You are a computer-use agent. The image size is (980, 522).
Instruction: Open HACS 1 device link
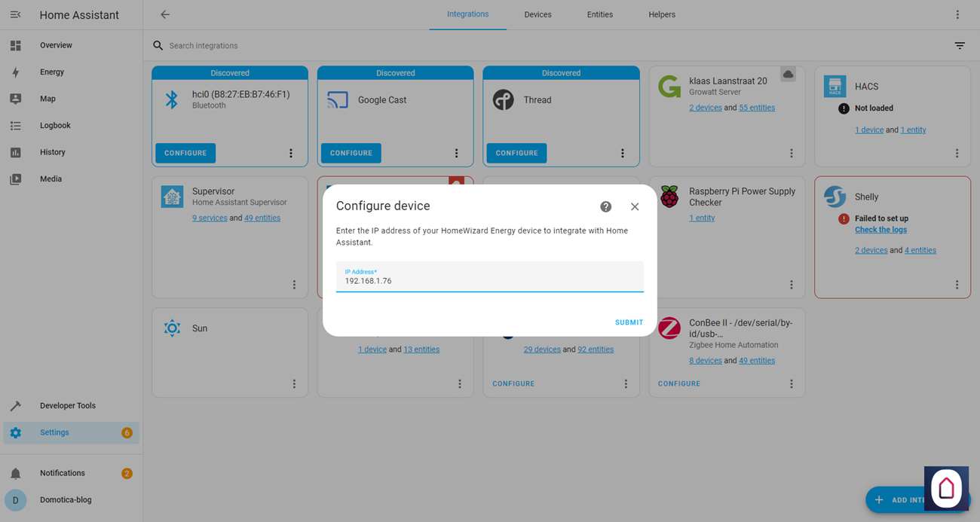(869, 130)
